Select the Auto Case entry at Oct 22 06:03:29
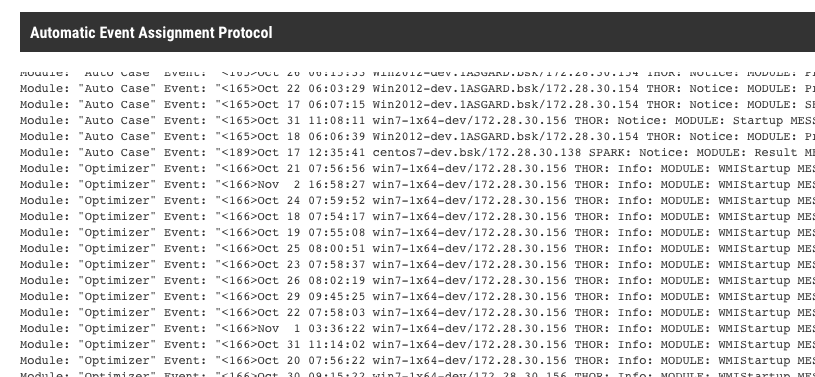The height and width of the screenshot is (377, 815). tap(417, 88)
